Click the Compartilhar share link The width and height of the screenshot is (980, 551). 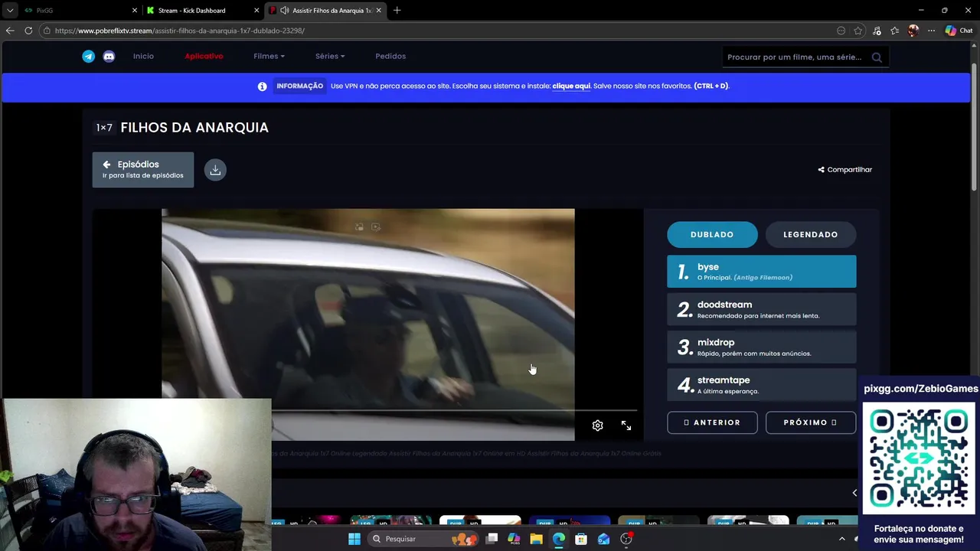point(845,169)
